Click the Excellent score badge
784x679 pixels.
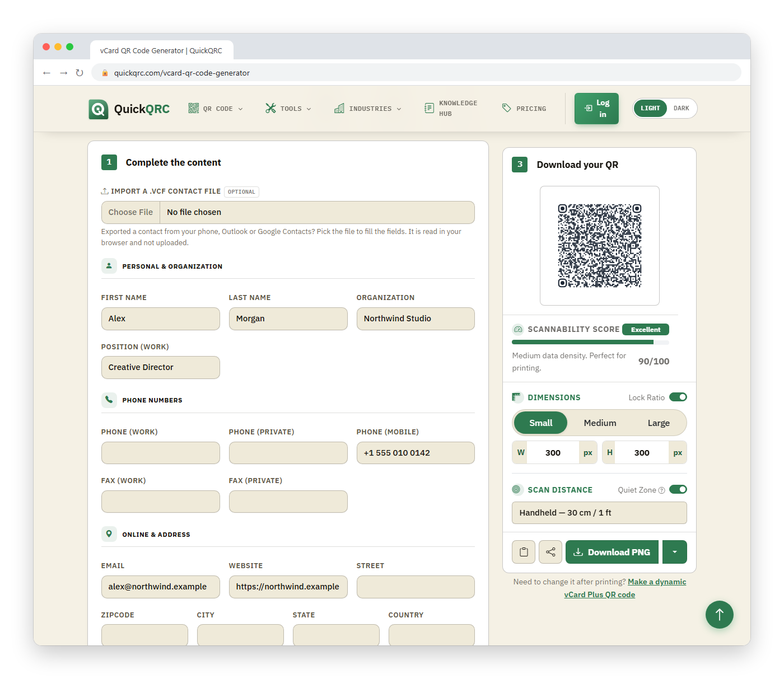coord(646,330)
